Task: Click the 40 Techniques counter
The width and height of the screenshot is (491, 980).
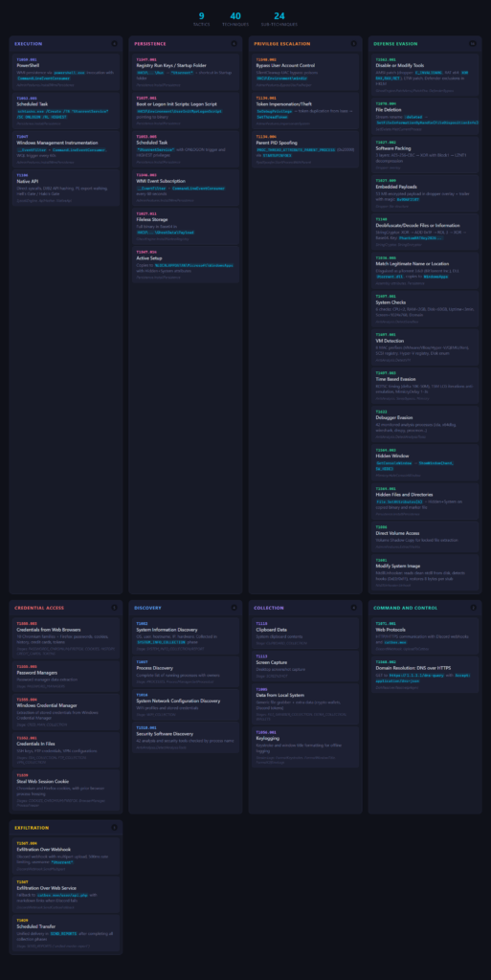Action: point(235,19)
